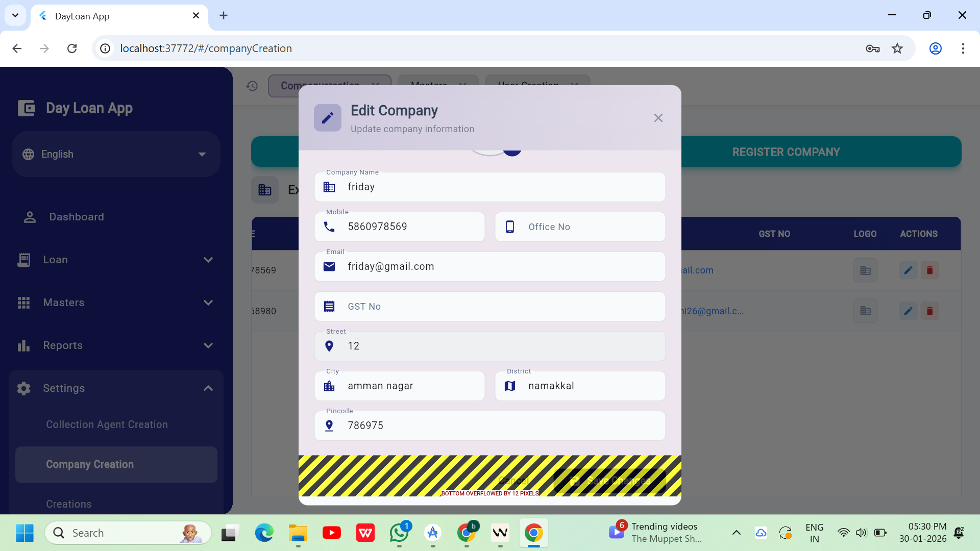Collapse the Settings sidebar section
This screenshot has width=980, height=551.
(x=116, y=388)
